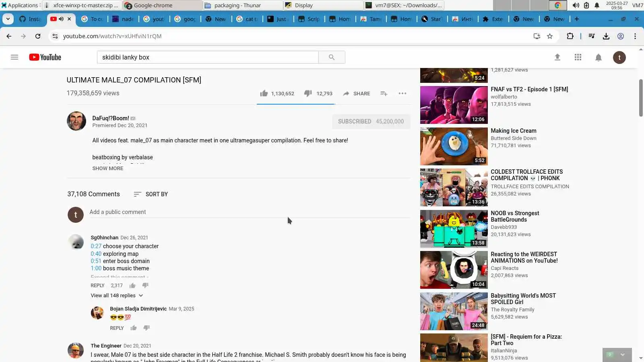Expand View all 148 replies

point(117,296)
